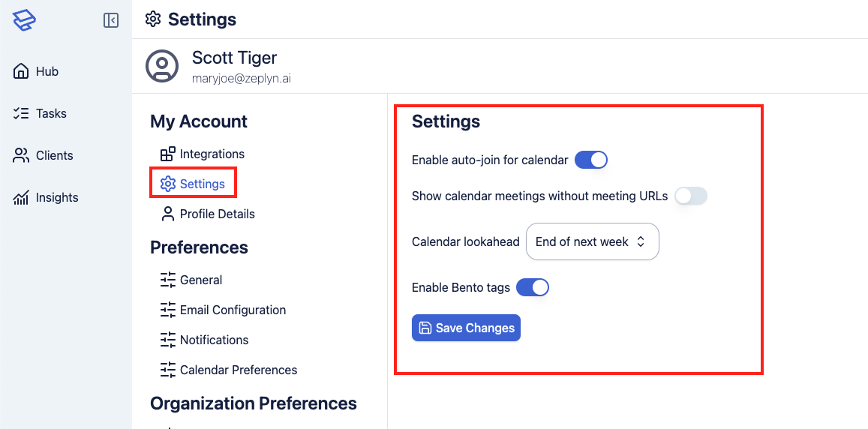868x429 pixels.
Task: Collapse the sidebar panel
Action: tap(111, 20)
